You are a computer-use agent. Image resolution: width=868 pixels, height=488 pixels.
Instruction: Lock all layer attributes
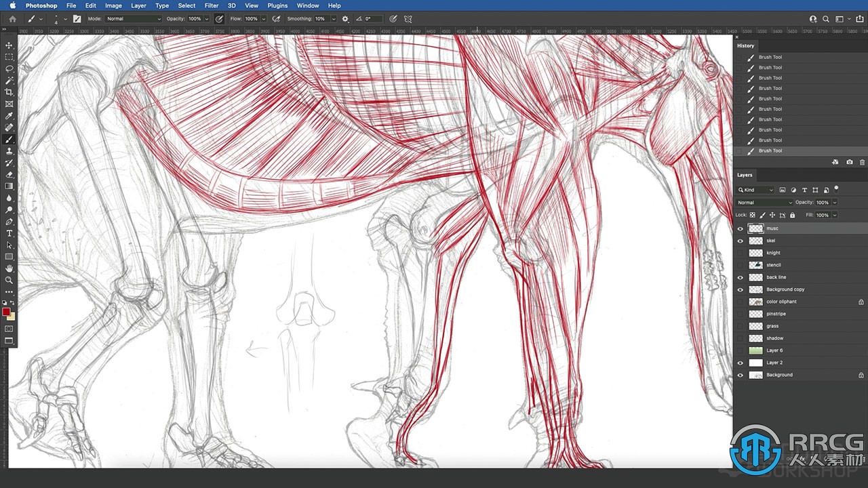pos(792,215)
